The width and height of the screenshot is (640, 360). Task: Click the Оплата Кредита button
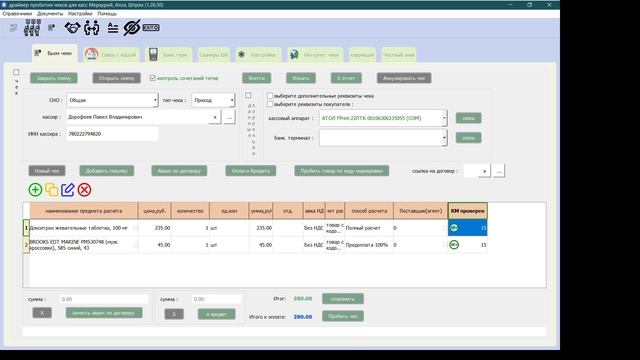click(x=251, y=171)
